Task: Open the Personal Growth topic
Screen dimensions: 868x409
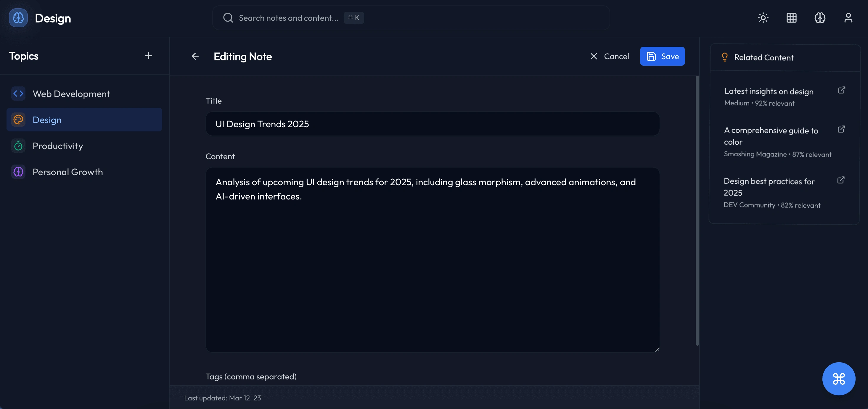Action: tap(67, 172)
